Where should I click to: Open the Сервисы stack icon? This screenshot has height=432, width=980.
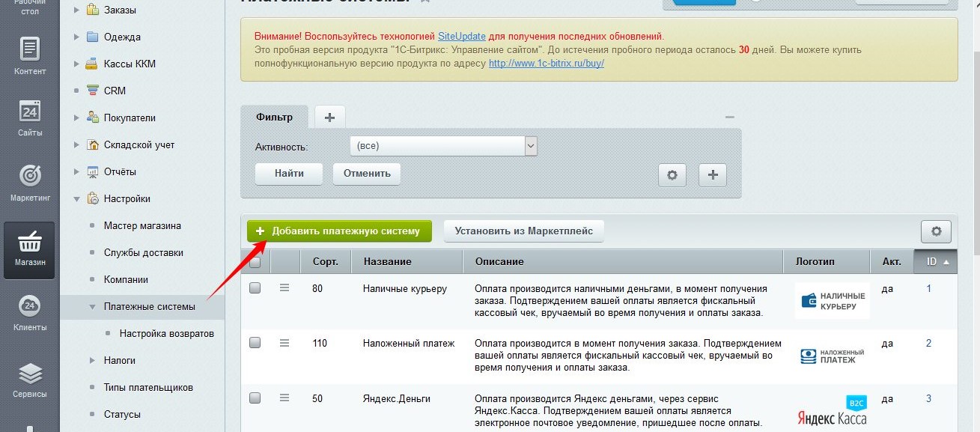(x=29, y=378)
